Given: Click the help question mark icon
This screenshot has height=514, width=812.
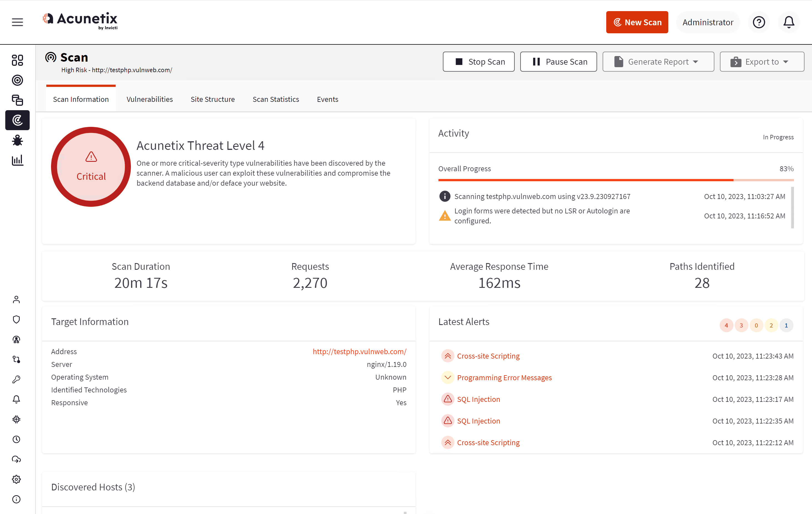Looking at the screenshot, I should [x=759, y=22].
